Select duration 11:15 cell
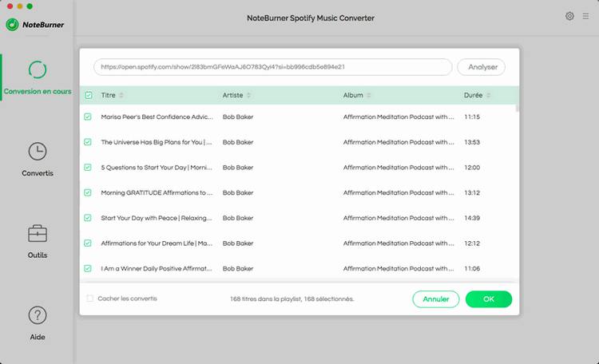The image size is (599, 364). (472, 117)
